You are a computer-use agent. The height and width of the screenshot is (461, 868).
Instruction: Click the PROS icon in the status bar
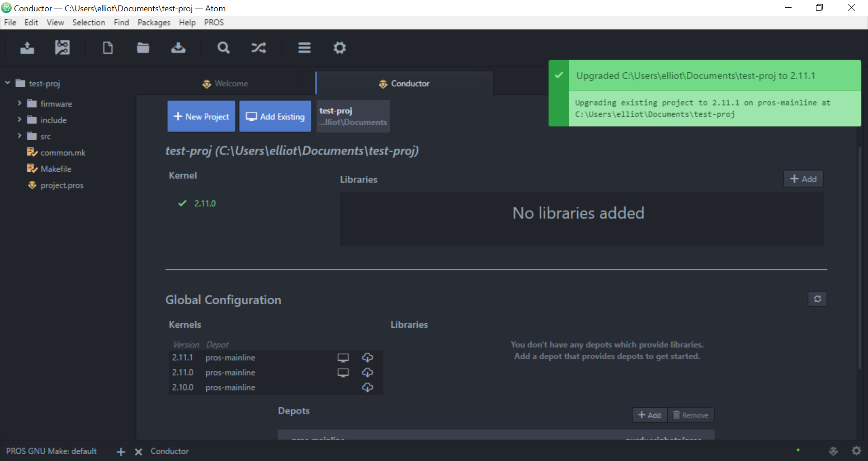coord(833,451)
